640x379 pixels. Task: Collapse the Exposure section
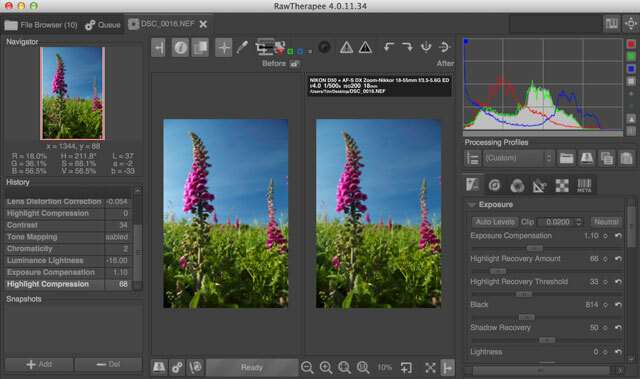coord(471,205)
